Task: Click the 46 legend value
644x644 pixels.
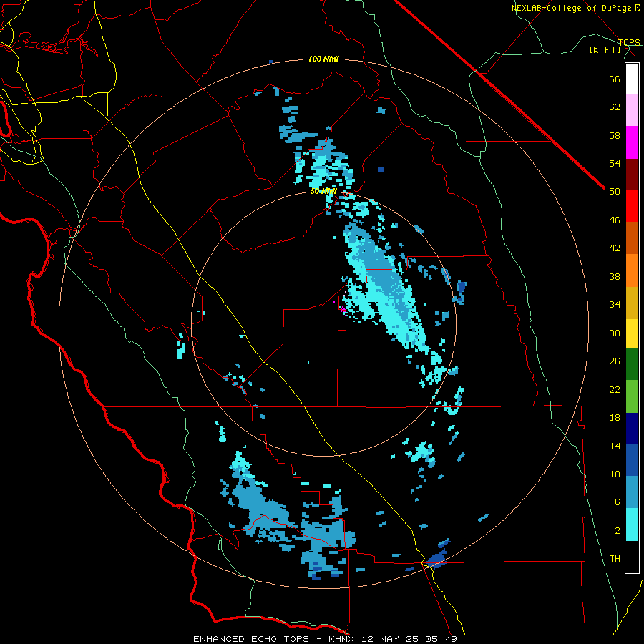Action: click(615, 220)
